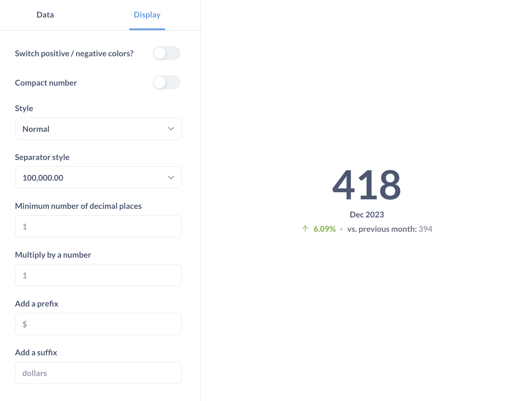Viewport: 532px width, 401px height.
Task: Select the Display tab
Action: coord(147,15)
